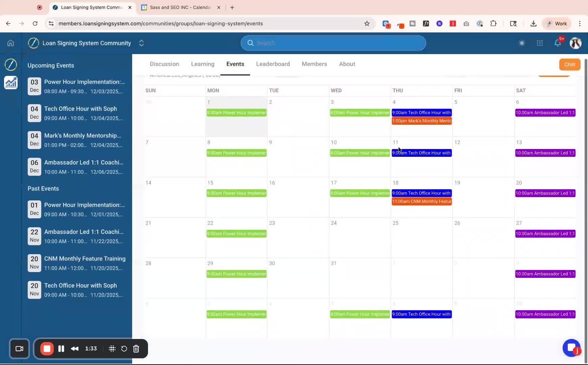This screenshot has width=588, height=365.
Task: Open a new browser tab
Action: click(x=232, y=7)
